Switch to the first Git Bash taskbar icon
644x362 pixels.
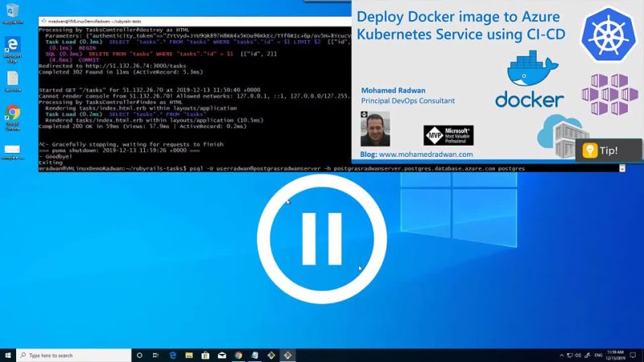point(271,355)
